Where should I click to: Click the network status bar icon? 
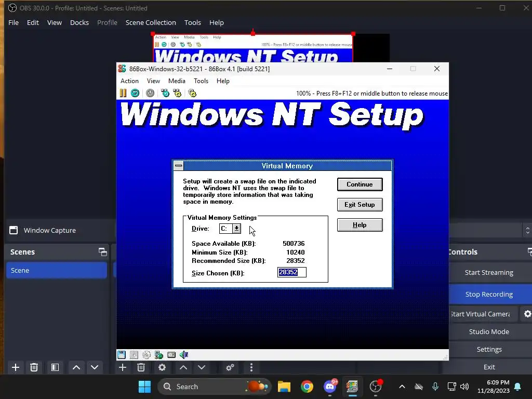(x=159, y=355)
